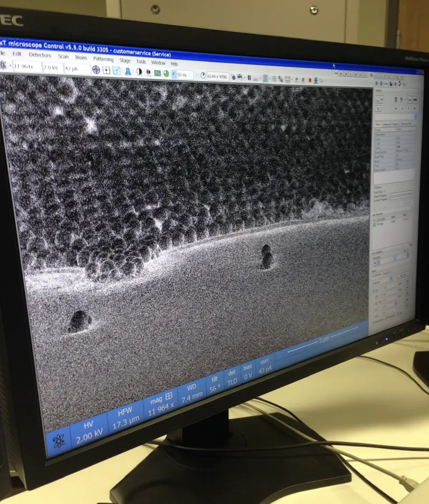Screen dimensions: 429x504
Task: Click the 50 ns dwell time field
Action: (184, 75)
